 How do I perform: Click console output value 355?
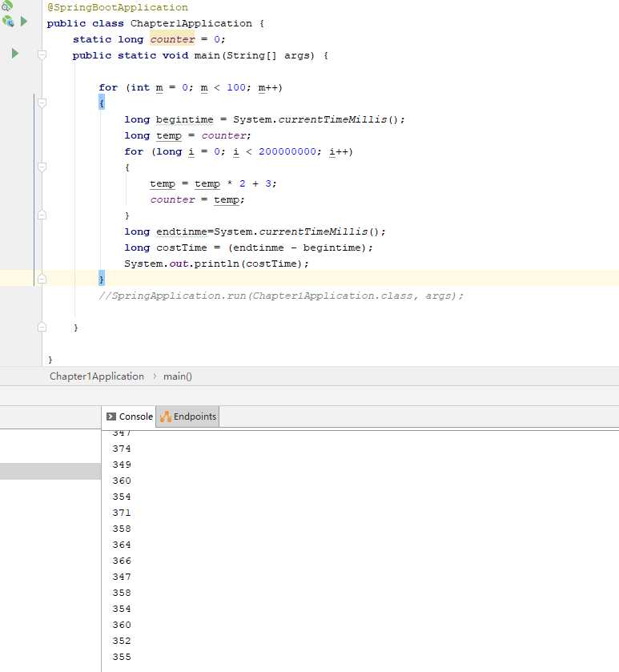point(122,657)
